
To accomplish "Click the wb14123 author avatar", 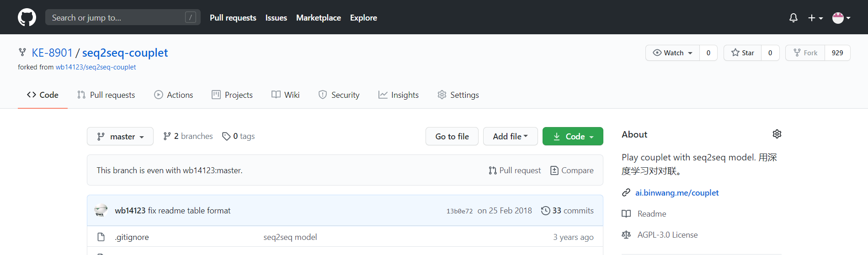I will (x=101, y=210).
